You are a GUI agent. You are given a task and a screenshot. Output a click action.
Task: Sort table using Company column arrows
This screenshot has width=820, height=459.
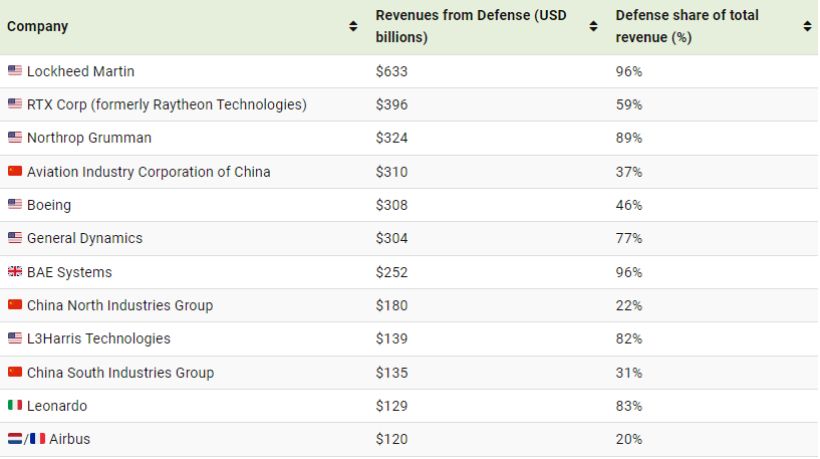pos(353,27)
